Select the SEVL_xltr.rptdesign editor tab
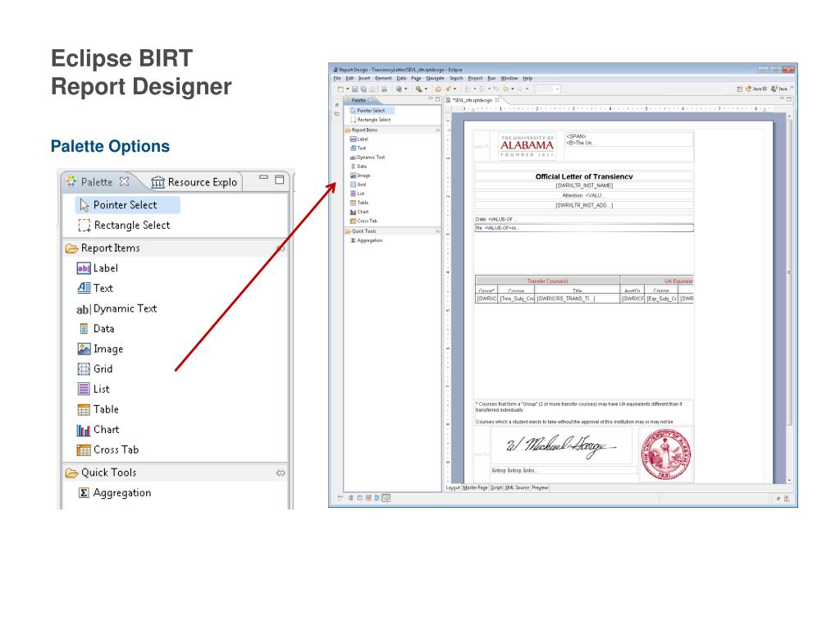The height and width of the screenshot is (630, 840). coord(473,100)
